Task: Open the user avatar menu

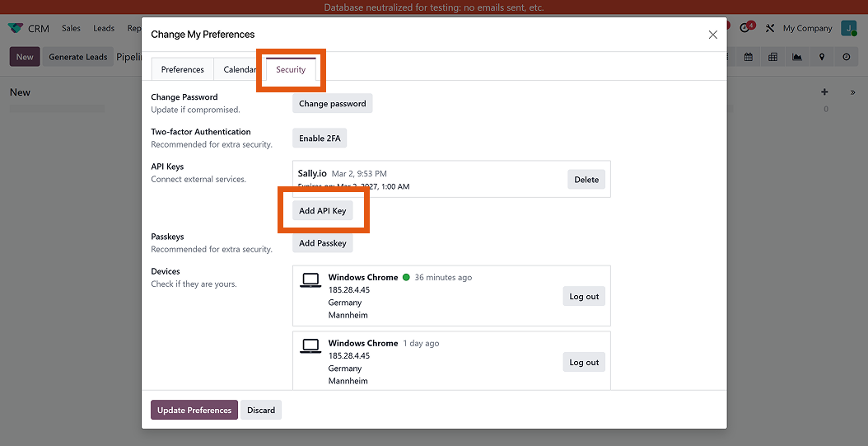Action: click(x=848, y=28)
